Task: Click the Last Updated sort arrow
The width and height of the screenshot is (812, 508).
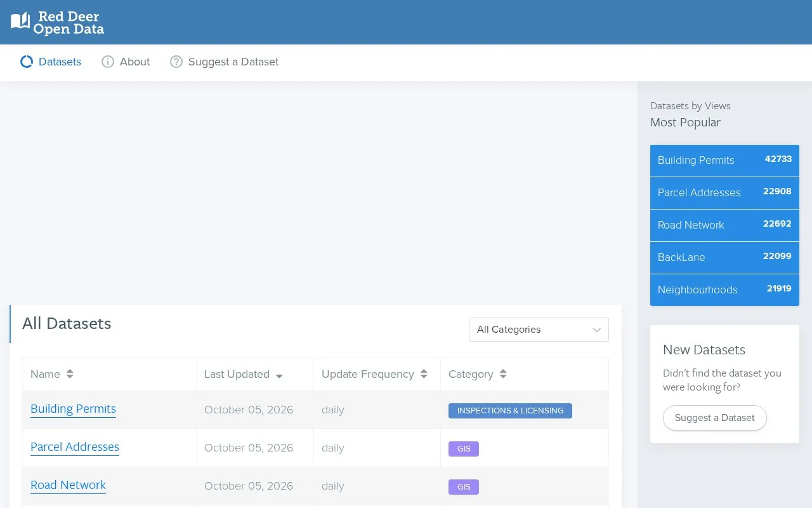Action: pos(279,376)
